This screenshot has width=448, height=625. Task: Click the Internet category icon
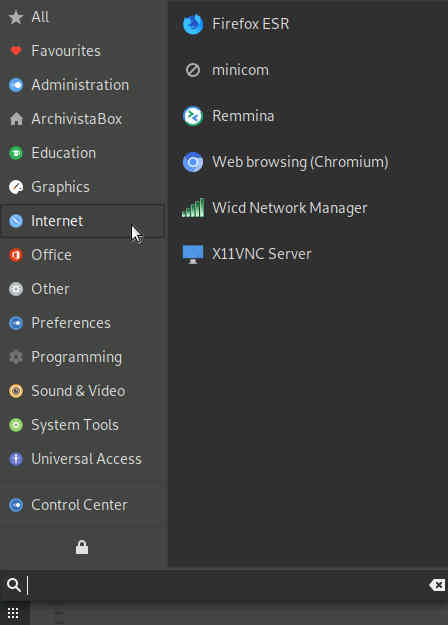(x=16, y=221)
